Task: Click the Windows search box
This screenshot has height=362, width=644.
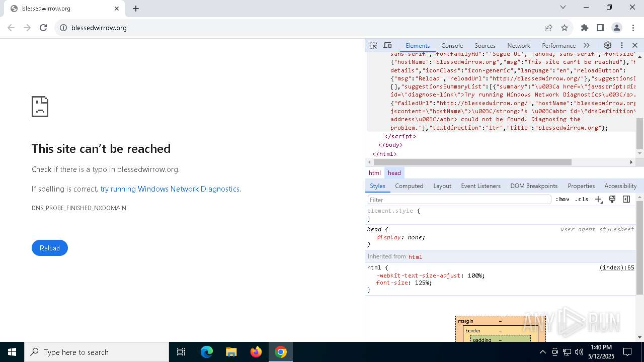Action: tap(97, 352)
